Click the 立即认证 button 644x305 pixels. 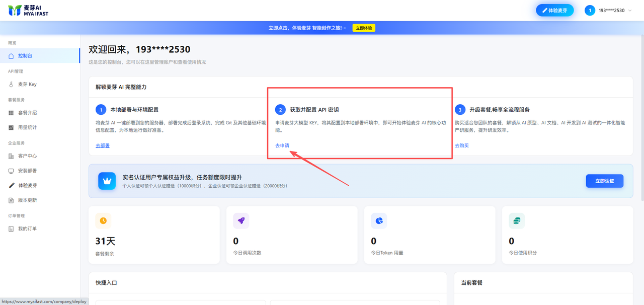point(605,181)
